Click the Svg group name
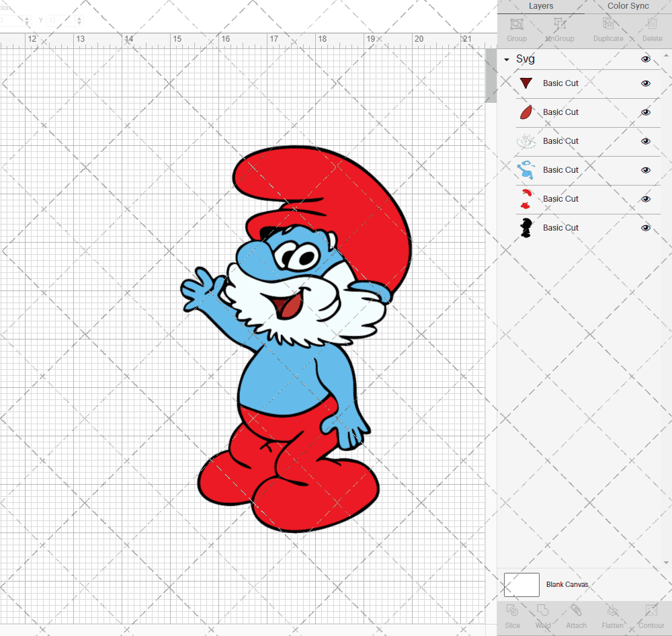The width and height of the screenshot is (672, 636). pyautogui.click(x=525, y=58)
